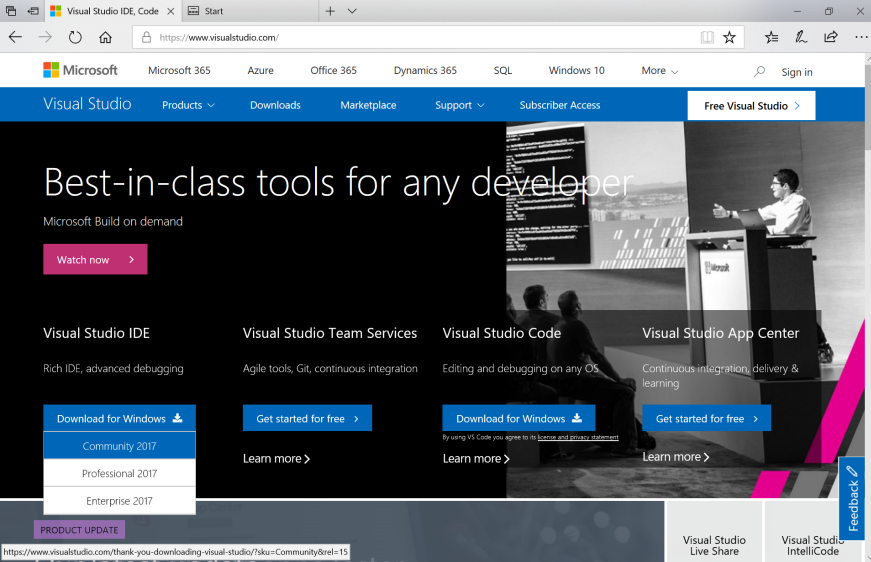Open the favorites hub icon
871x562 pixels.
click(x=771, y=37)
